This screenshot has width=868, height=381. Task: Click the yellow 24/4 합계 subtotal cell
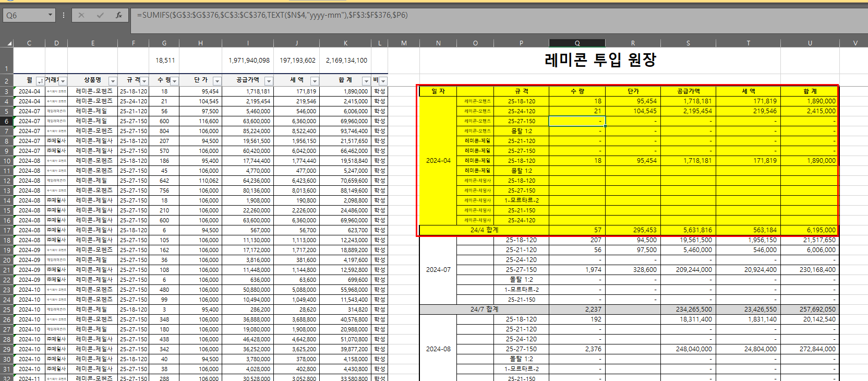click(484, 230)
